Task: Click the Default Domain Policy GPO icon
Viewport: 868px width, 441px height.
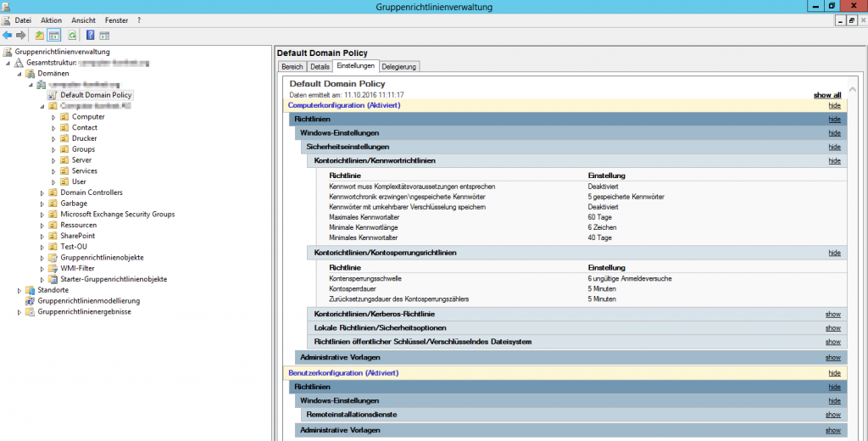Action: click(x=53, y=95)
